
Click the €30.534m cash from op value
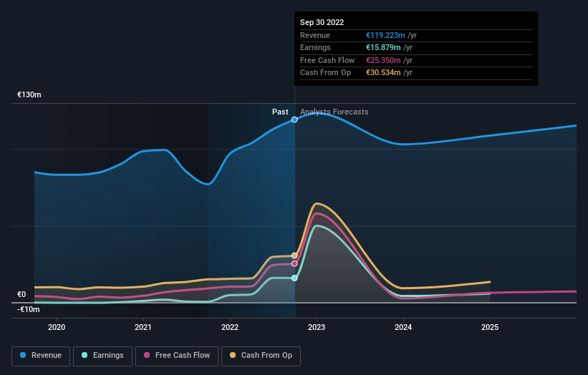click(383, 73)
